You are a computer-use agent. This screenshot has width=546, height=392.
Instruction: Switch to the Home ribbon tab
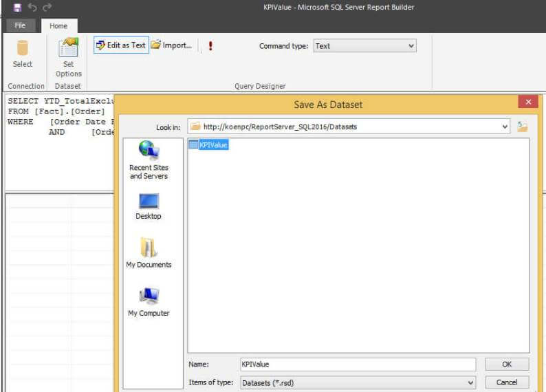point(58,25)
